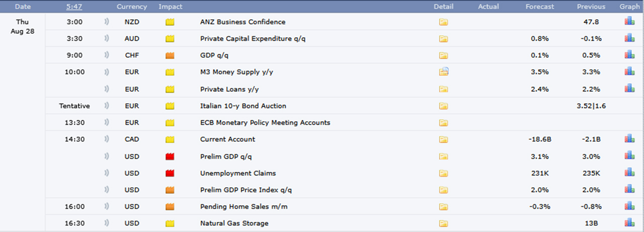Click the Currency column header
The image size is (644, 232).
click(x=132, y=7)
